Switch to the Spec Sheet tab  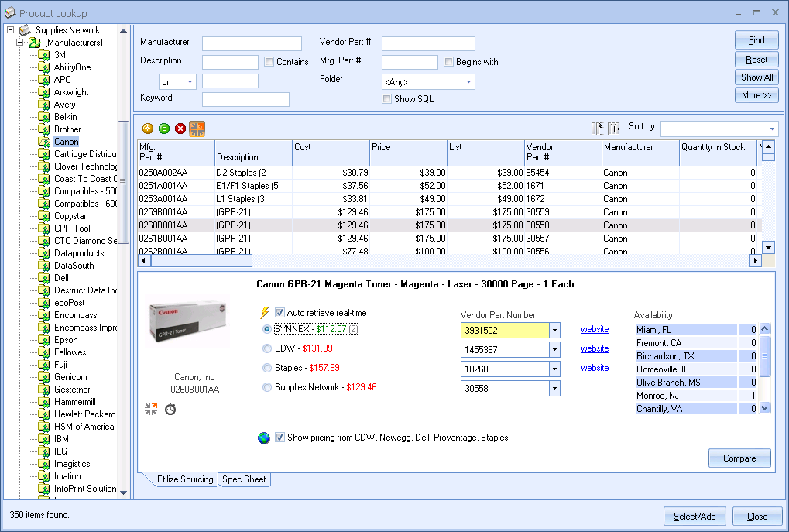[244, 479]
